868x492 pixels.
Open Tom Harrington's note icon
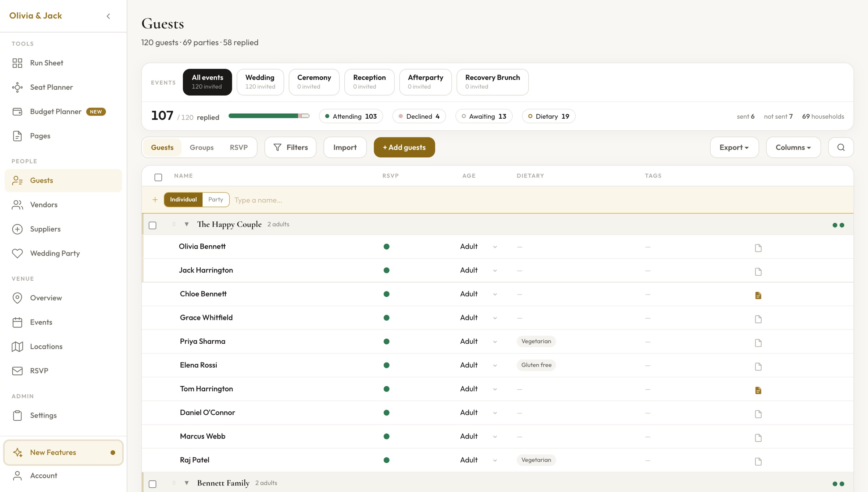tap(758, 390)
